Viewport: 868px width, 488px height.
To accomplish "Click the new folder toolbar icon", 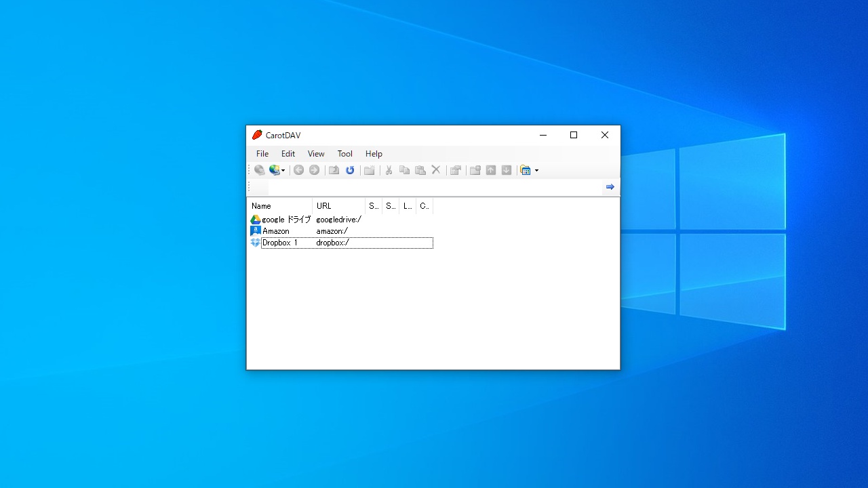I will coord(370,170).
